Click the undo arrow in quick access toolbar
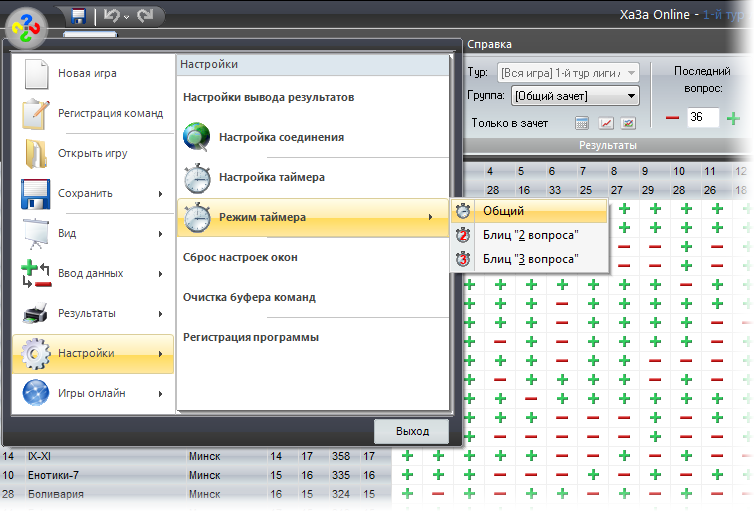 tap(111, 16)
